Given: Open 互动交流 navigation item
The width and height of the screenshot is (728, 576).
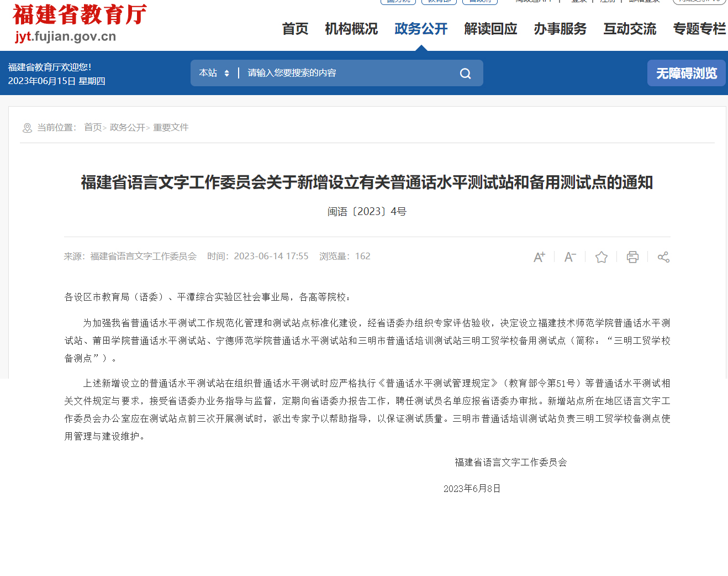Looking at the screenshot, I should (x=630, y=29).
